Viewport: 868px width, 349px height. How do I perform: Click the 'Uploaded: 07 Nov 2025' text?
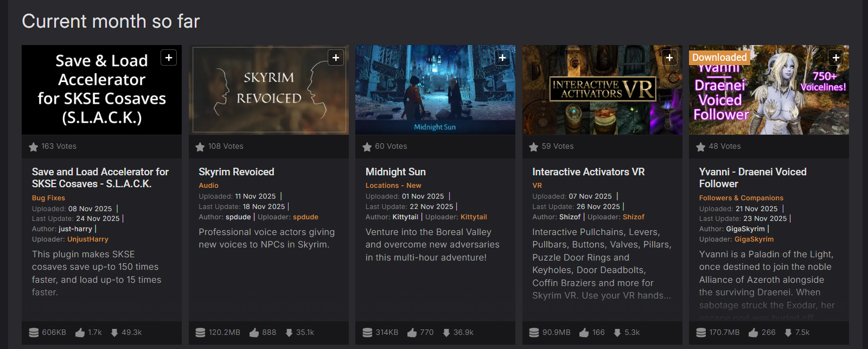point(572,196)
